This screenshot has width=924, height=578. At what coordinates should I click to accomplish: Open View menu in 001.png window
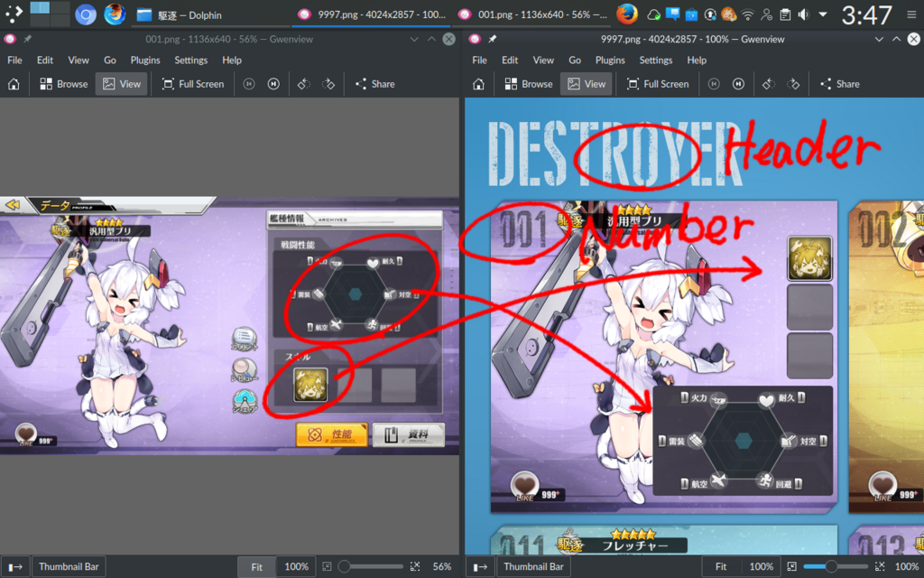click(x=79, y=61)
